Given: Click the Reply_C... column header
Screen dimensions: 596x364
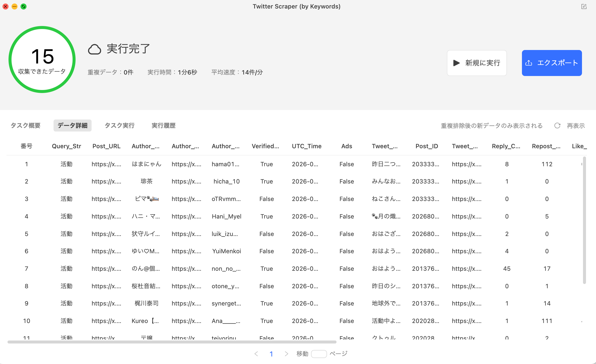Looking at the screenshot, I should pyautogui.click(x=506, y=146).
